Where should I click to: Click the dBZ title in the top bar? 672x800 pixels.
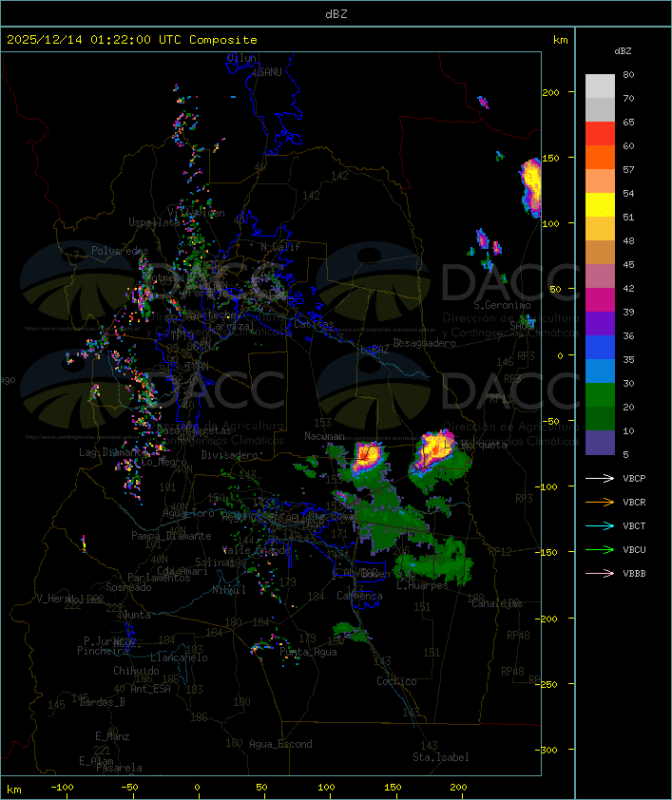(336, 13)
